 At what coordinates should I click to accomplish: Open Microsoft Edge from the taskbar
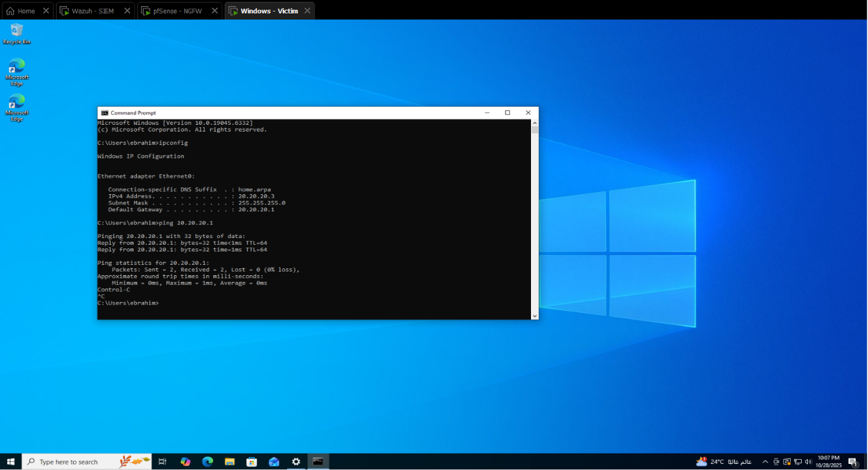pos(207,461)
